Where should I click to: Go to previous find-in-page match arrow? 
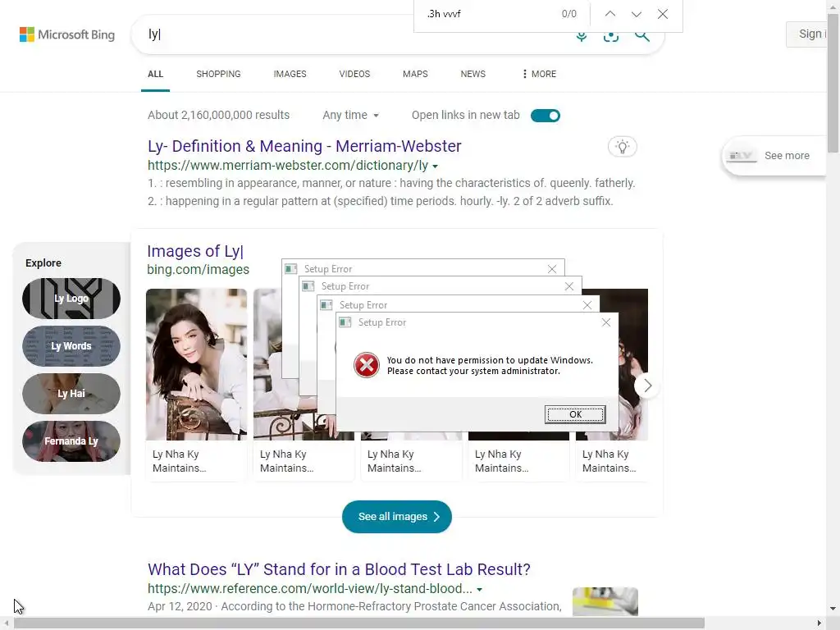[610, 14]
